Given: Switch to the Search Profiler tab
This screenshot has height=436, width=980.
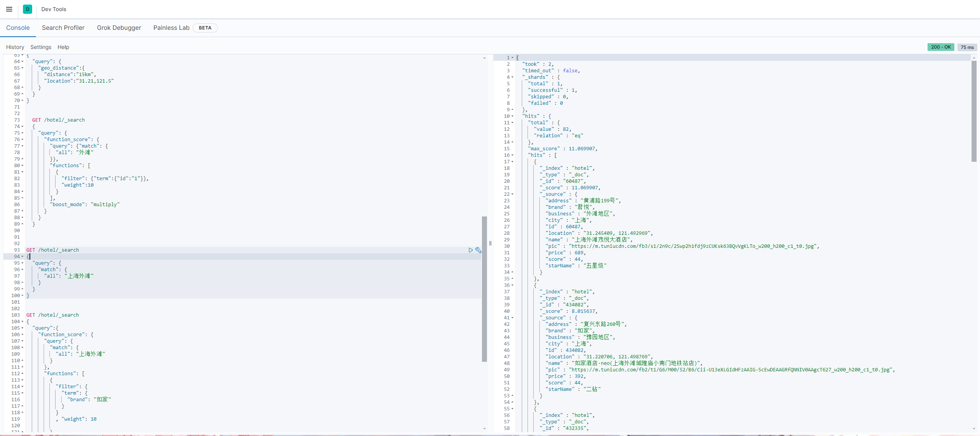Looking at the screenshot, I should click(x=63, y=28).
